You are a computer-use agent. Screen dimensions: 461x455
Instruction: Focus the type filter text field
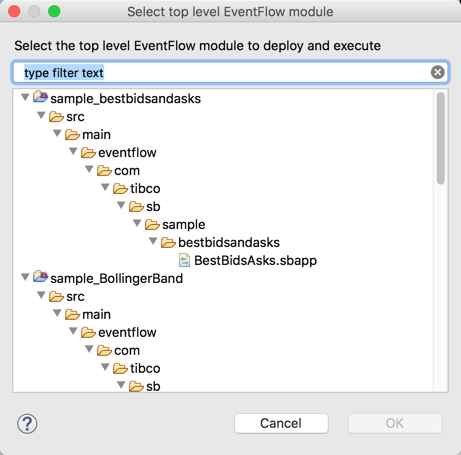230,72
